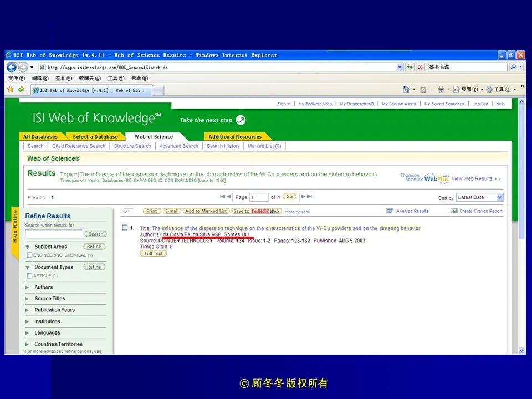Open the Page menu icon in command bar
The width and height of the screenshot is (532, 399).
pyautogui.click(x=456, y=90)
